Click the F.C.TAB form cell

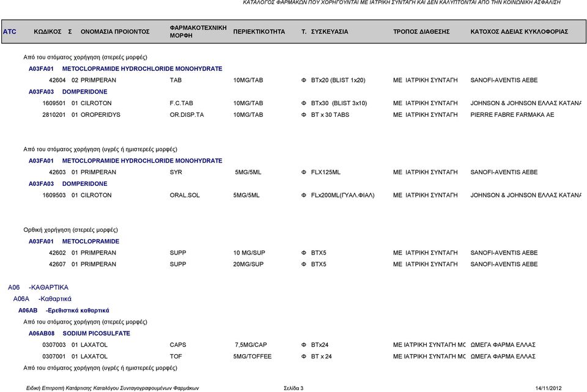(x=182, y=103)
